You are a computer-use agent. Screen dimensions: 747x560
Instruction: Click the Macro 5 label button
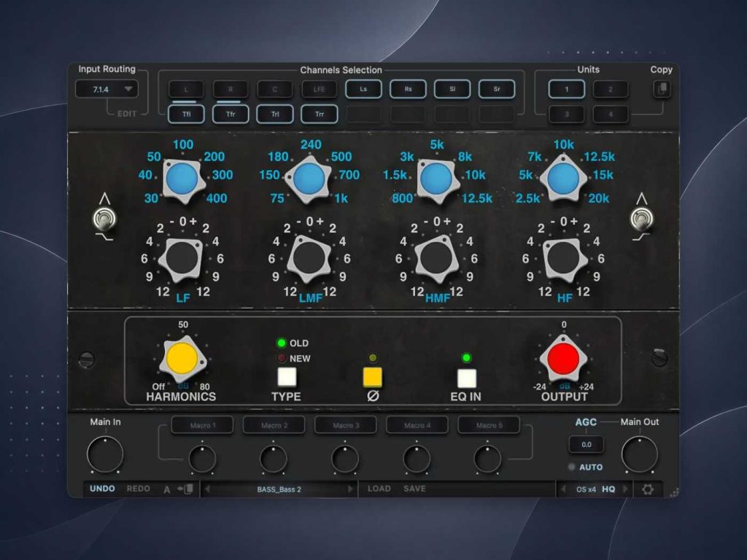pyautogui.click(x=489, y=425)
